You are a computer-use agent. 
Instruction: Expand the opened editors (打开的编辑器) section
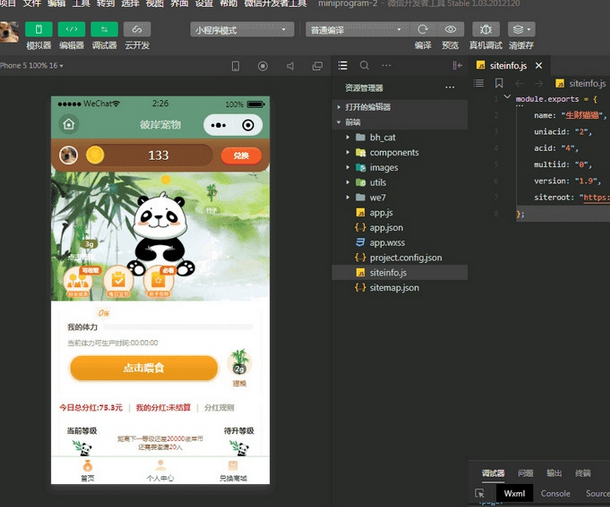[x=400, y=107]
